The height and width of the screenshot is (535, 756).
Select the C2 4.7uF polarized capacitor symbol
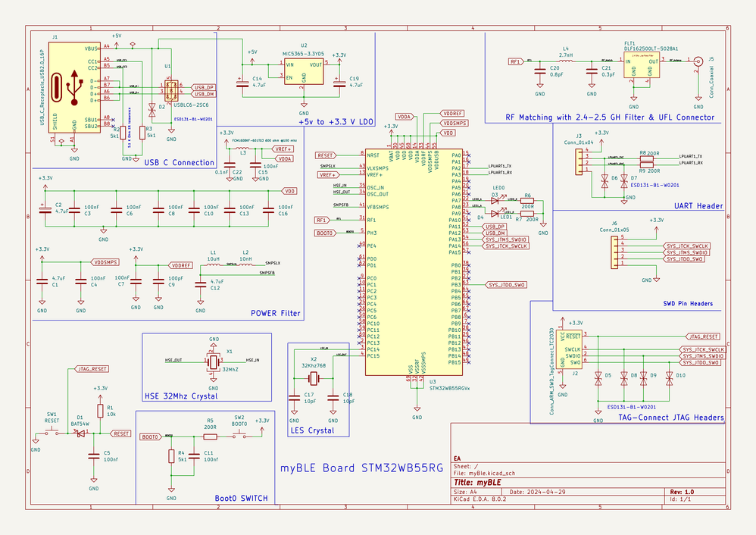45,210
